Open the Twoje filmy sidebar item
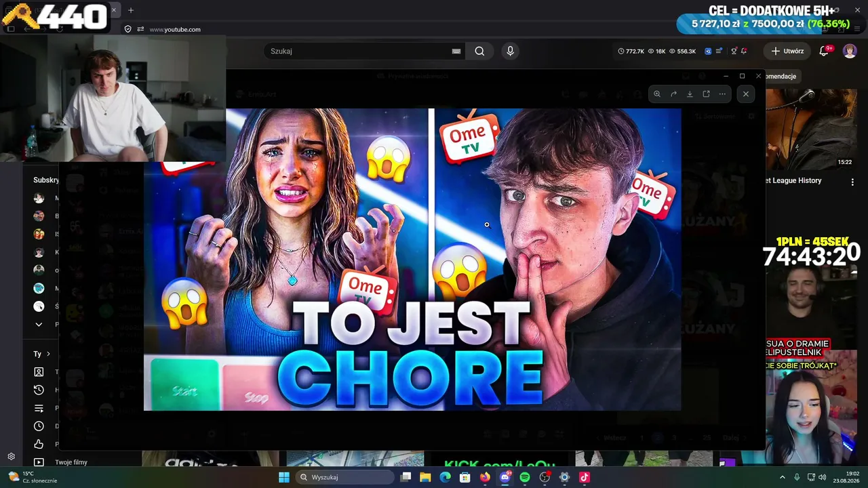Viewport: 868px width, 488px height. [x=71, y=462]
